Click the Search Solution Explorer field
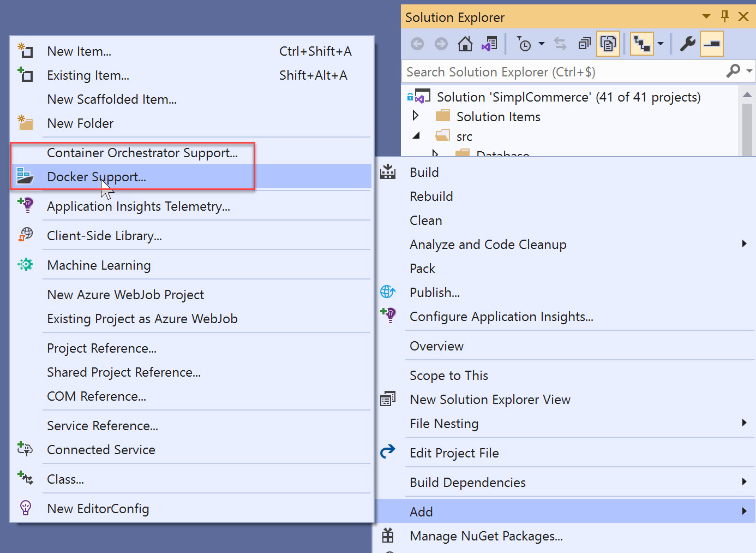 [562, 72]
